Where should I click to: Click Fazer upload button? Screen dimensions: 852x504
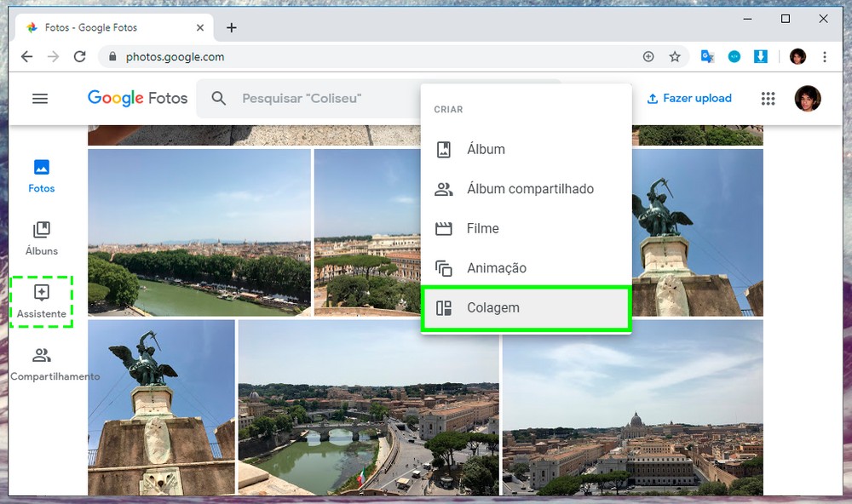click(x=689, y=98)
